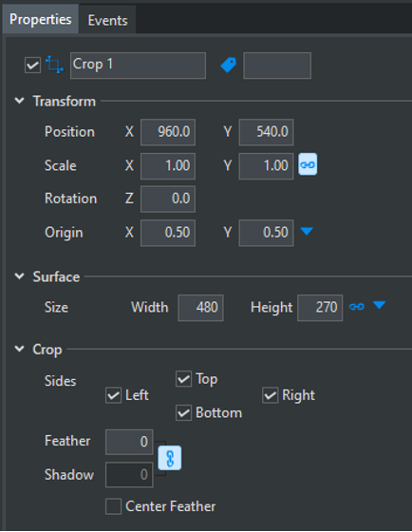The height and width of the screenshot is (532, 412).
Task: Open the Origin presets dropdown arrow
Action: pos(307,231)
